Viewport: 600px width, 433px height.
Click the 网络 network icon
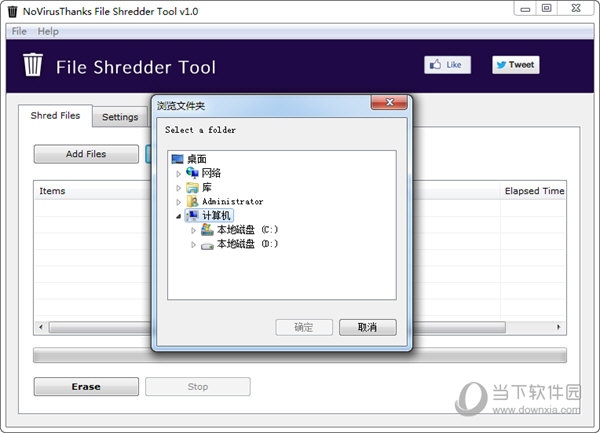point(193,173)
